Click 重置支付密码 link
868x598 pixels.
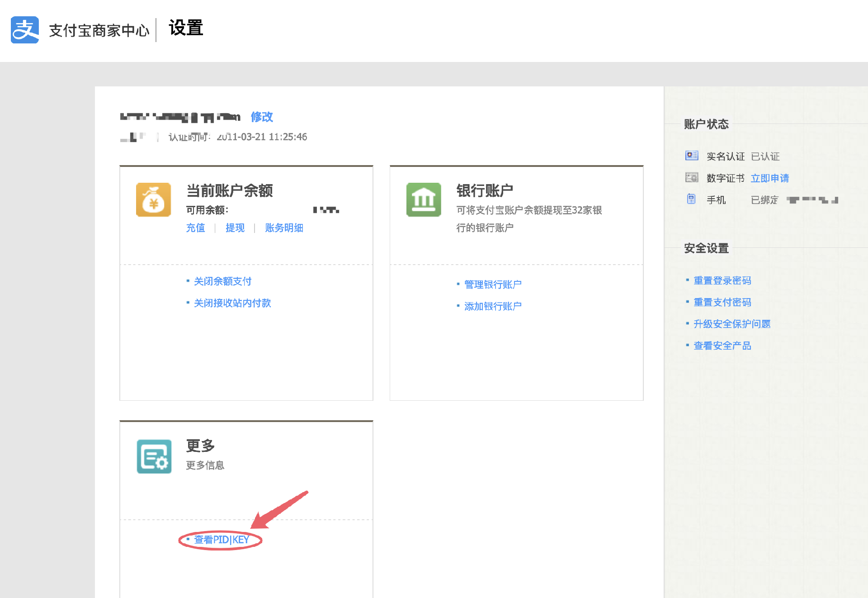(x=722, y=302)
